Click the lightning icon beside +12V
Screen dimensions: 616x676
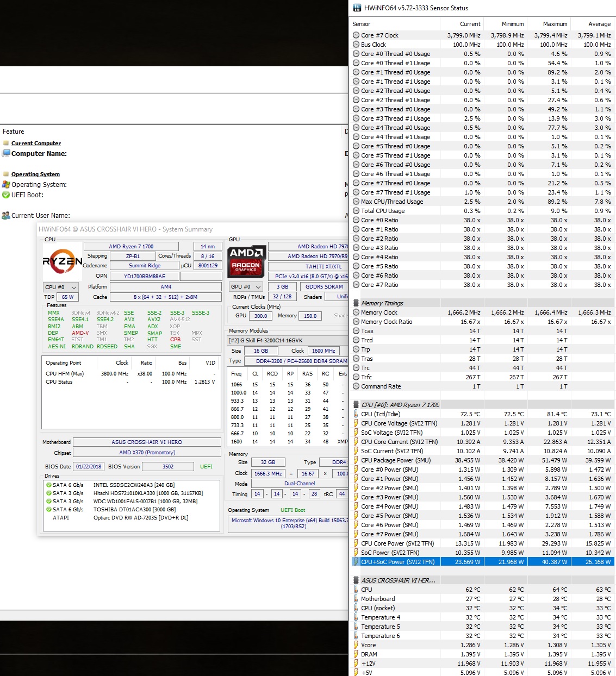(x=356, y=664)
